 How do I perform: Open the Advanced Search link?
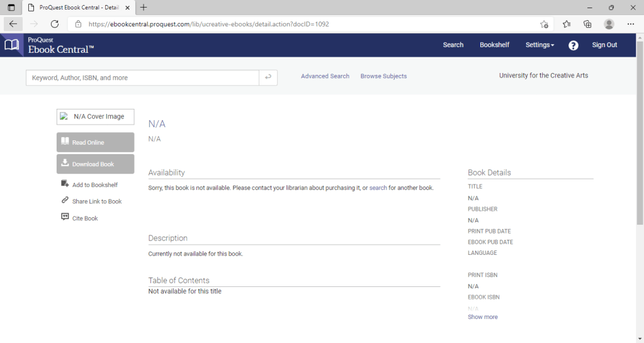[325, 76]
